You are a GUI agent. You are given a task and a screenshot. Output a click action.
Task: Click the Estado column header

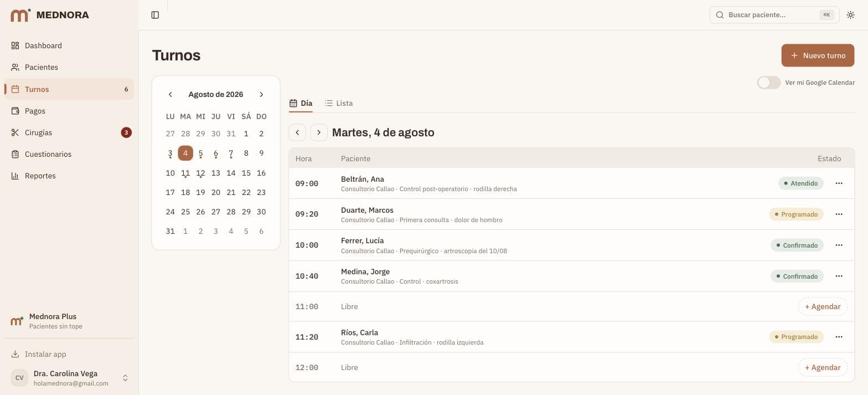[829, 158]
